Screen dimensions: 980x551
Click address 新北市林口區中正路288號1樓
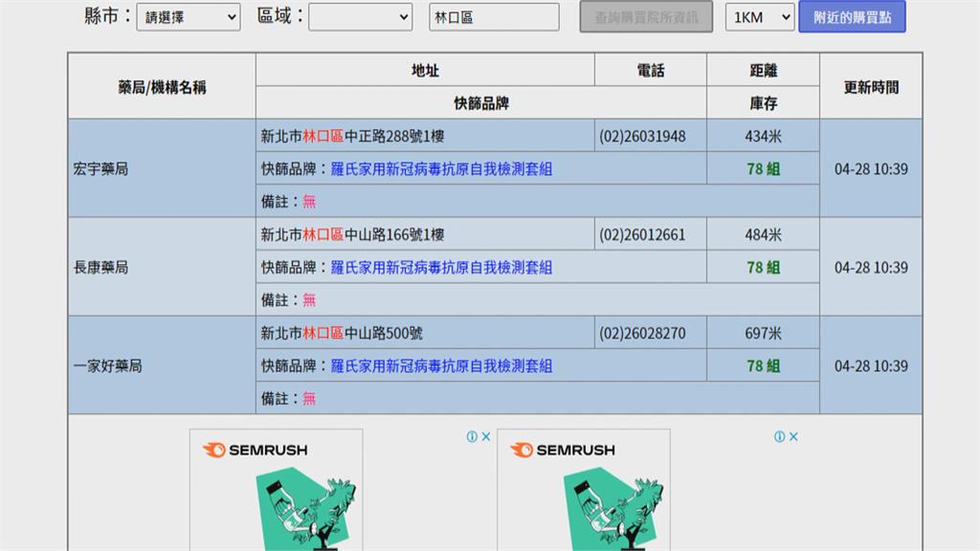tap(352, 136)
